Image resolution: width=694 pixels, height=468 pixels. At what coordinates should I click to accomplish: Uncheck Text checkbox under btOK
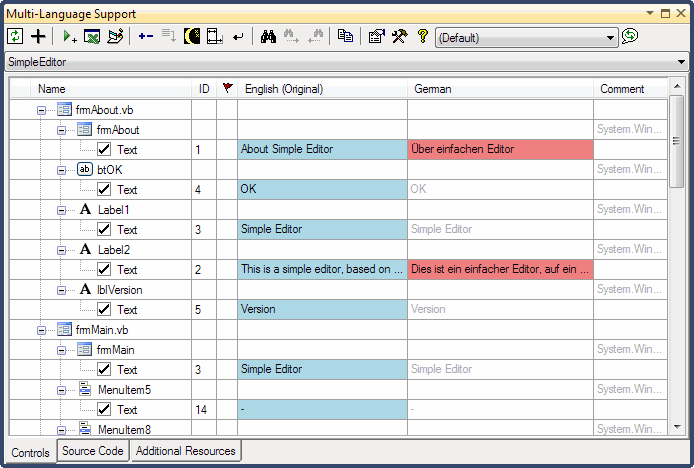(x=104, y=189)
